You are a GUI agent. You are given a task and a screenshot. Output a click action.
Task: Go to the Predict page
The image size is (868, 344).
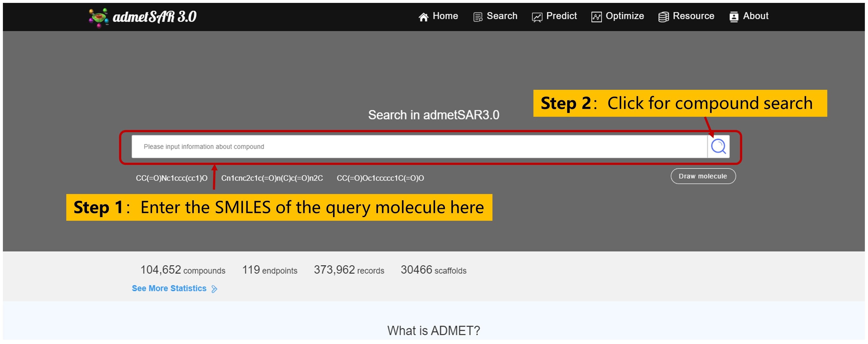pyautogui.click(x=554, y=16)
